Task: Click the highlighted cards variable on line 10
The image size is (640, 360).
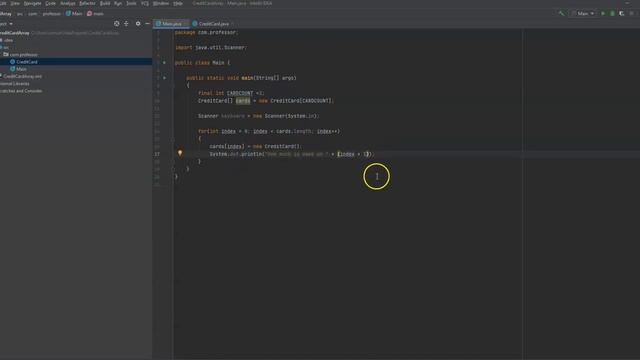Action: pos(242,100)
